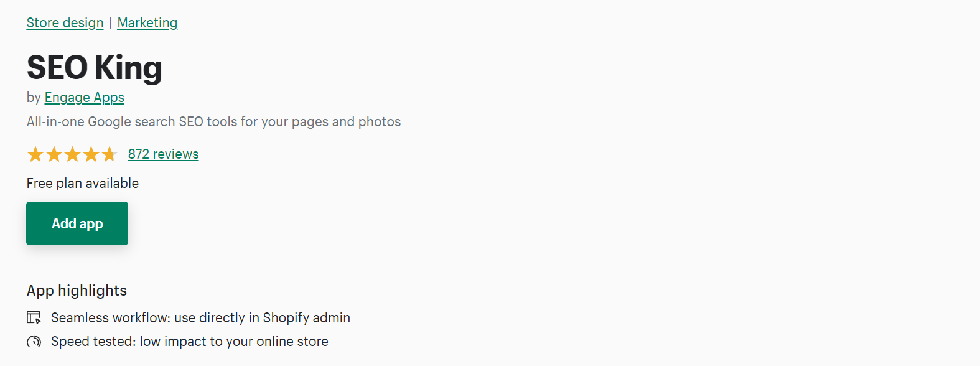The width and height of the screenshot is (980, 366).
Task: Click the Free plan available text
Action: click(x=82, y=184)
